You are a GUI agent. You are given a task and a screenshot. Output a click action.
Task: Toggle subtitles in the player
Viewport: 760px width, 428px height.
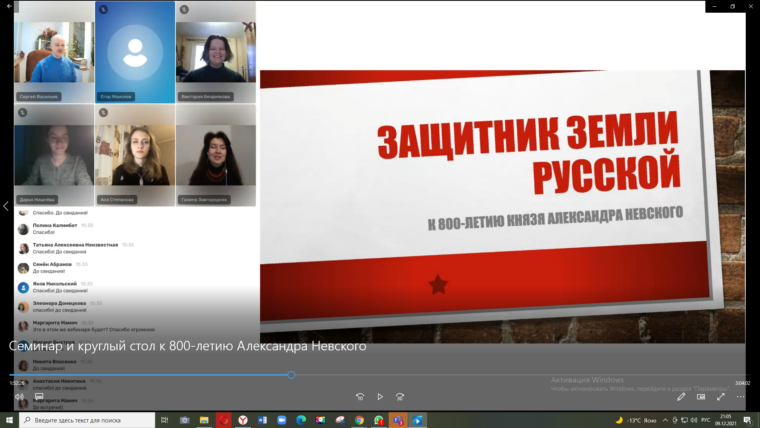[x=39, y=397]
